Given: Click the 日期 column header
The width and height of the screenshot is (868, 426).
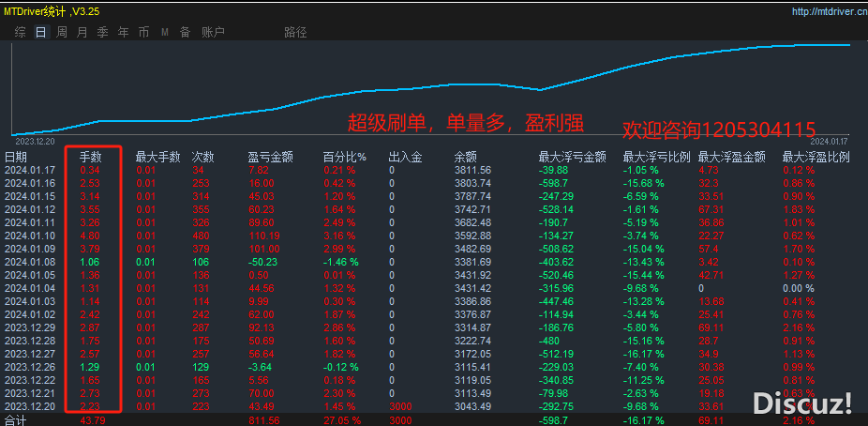Looking at the screenshot, I should (x=16, y=158).
